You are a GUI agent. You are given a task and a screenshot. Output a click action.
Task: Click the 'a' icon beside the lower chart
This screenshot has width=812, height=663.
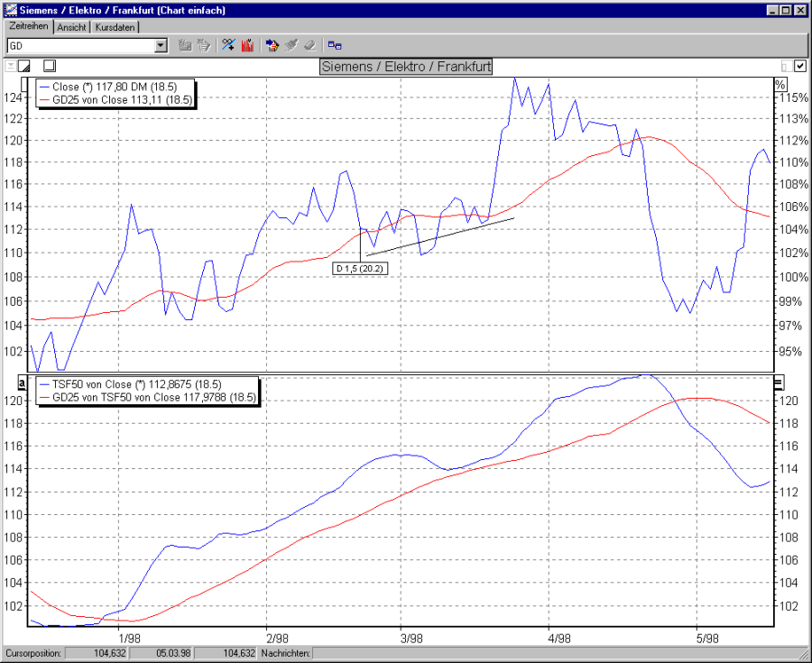point(22,382)
